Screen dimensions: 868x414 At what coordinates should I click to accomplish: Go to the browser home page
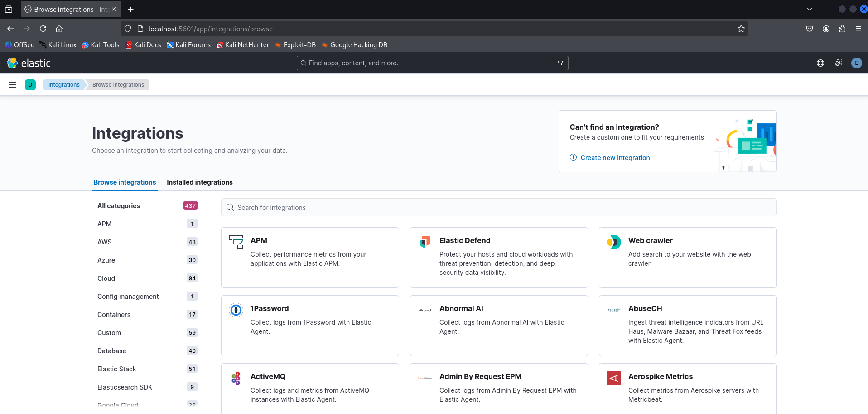coord(59,29)
